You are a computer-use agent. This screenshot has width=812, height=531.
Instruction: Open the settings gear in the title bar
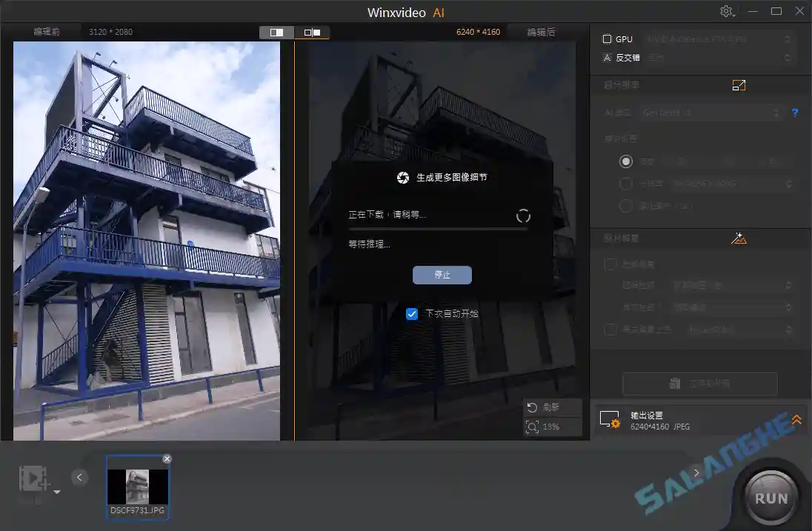(x=727, y=11)
